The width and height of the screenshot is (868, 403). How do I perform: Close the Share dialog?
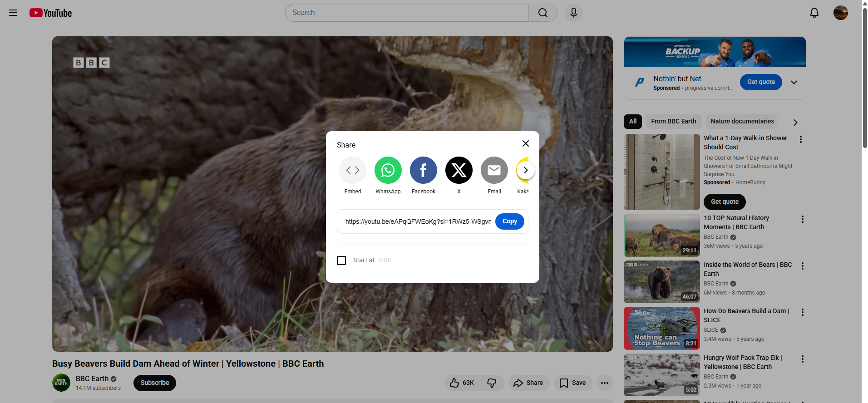525,143
